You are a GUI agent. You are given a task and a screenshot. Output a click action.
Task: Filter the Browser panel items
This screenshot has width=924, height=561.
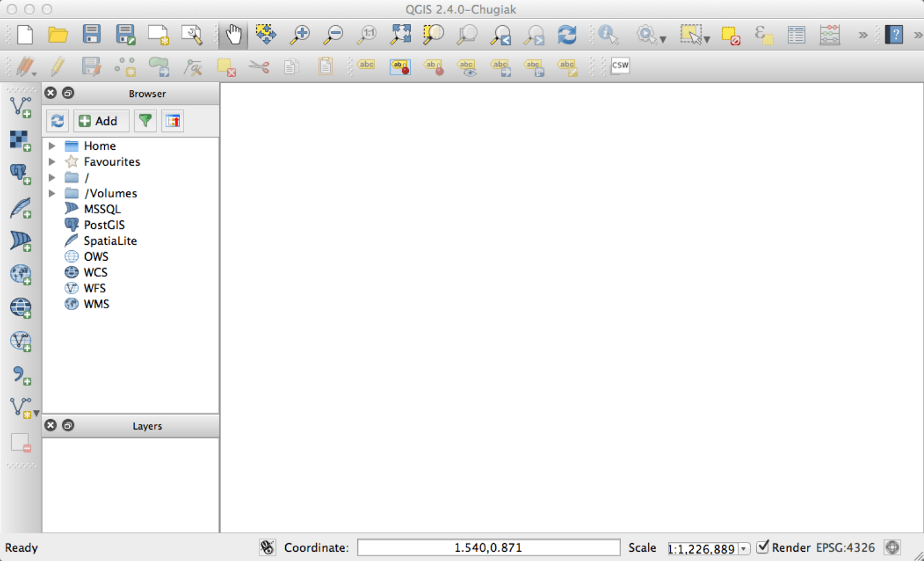[x=145, y=121]
